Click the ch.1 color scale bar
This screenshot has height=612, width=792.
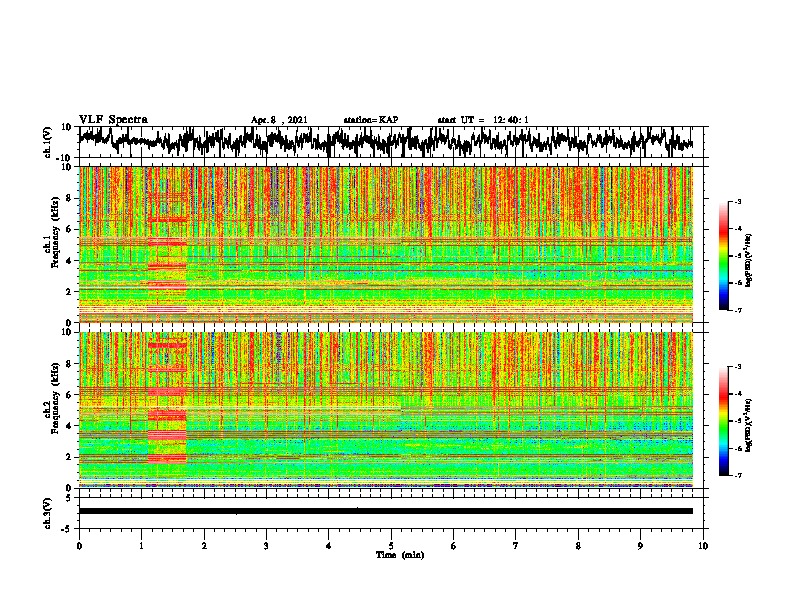tap(723, 256)
